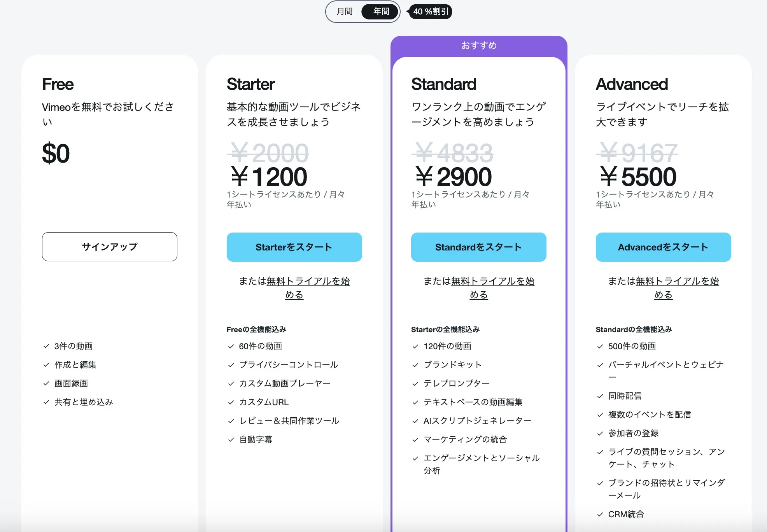Screen dimensions: 767x532
Task: Click Starterをスタート button
Action: point(294,247)
